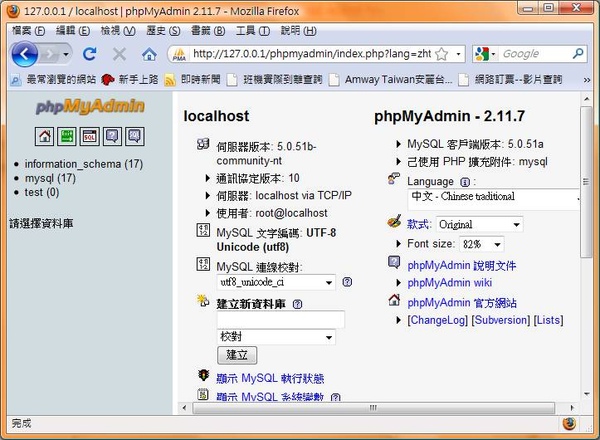Select the mysql (17) database
600x440 pixels.
(50, 178)
